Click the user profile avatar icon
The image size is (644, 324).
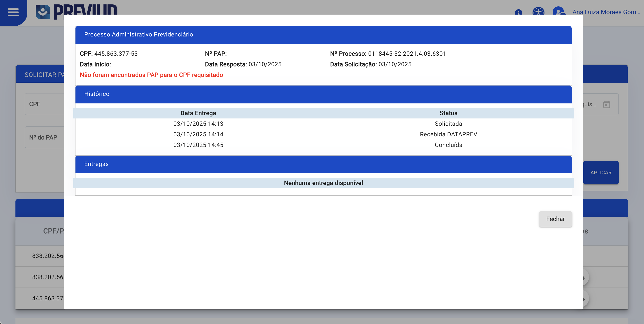point(559,11)
